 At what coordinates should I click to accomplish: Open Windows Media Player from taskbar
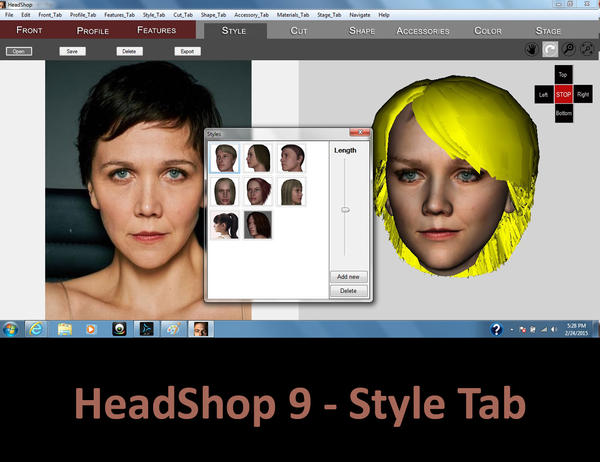pyautogui.click(x=91, y=329)
